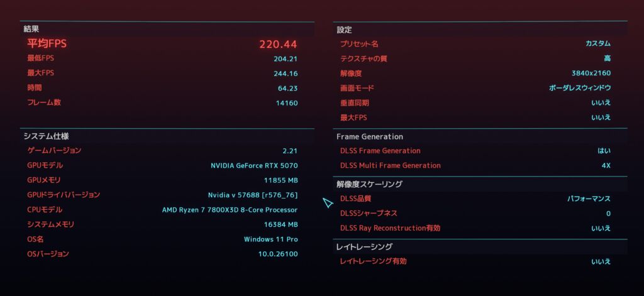Open the テクスチャの質 setting
The height and width of the screenshot is (296, 644).
point(480,58)
